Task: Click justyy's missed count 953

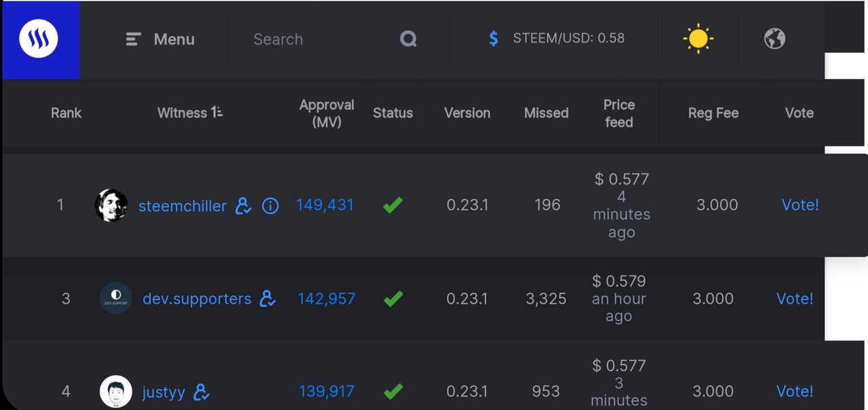Action: pos(546,392)
